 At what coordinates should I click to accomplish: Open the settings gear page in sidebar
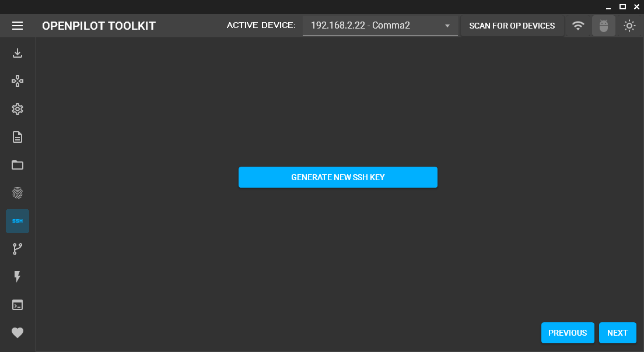pos(17,109)
